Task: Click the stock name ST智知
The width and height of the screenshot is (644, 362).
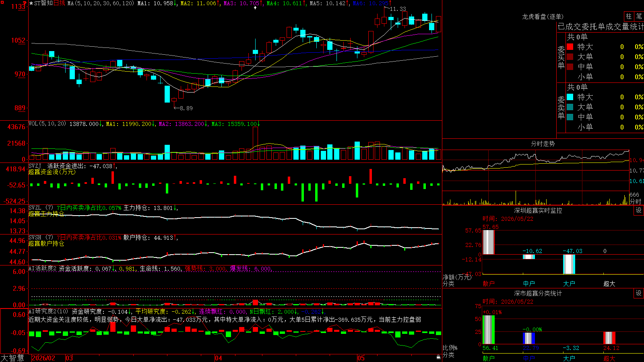Action: coord(43,3)
